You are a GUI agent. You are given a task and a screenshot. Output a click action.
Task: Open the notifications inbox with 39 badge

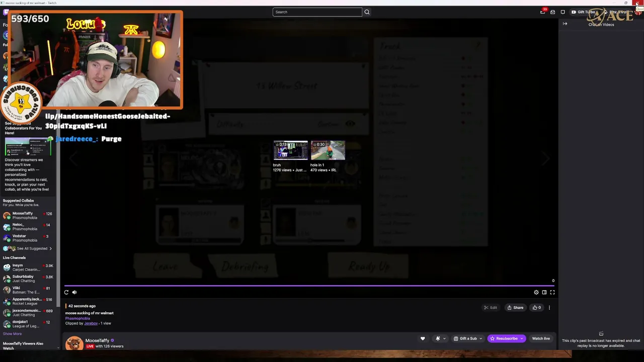point(543,12)
